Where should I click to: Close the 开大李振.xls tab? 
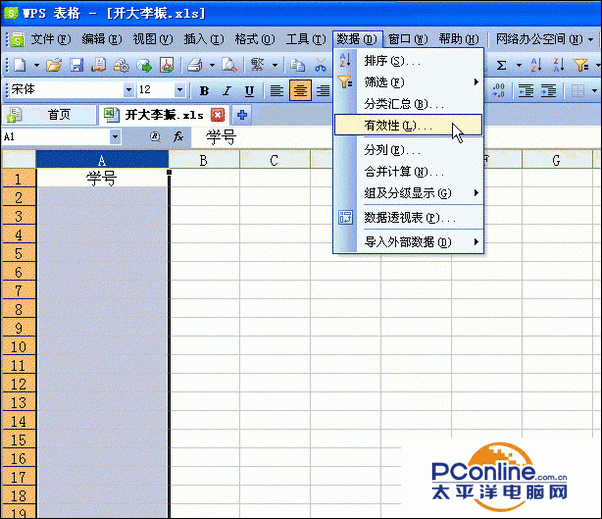pyautogui.click(x=218, y=115)
